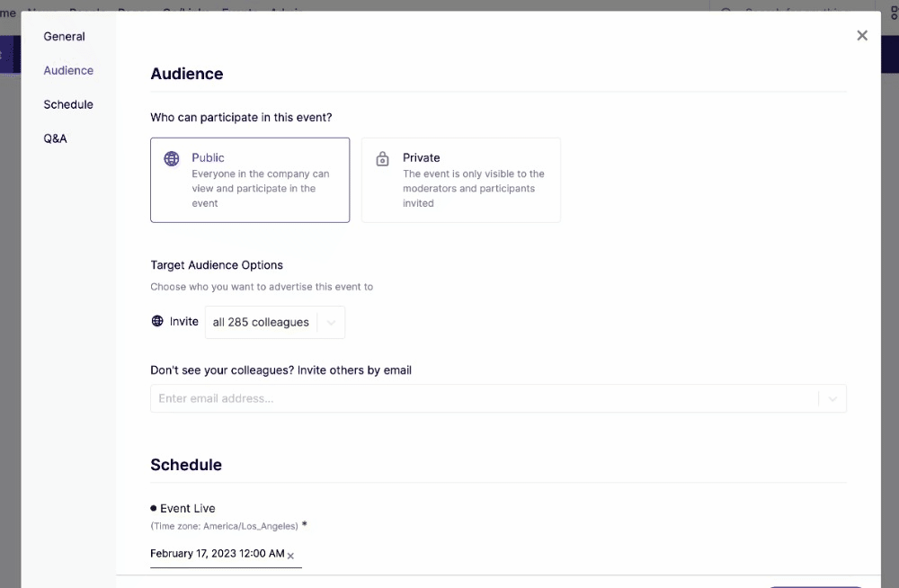Select the Public audience option
Screen dimensions: 899x588
click(250, 180)
